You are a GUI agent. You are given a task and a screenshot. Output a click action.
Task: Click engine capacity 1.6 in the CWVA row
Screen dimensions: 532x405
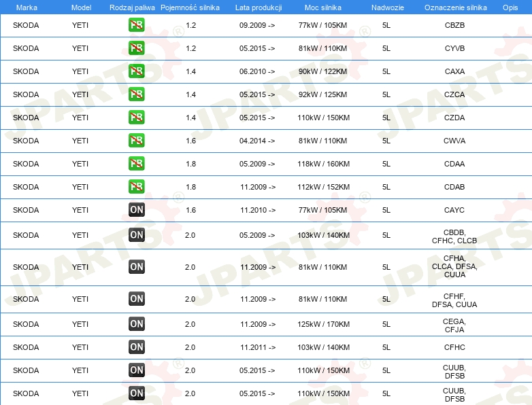pyautogui.click(x=191, y=140)
